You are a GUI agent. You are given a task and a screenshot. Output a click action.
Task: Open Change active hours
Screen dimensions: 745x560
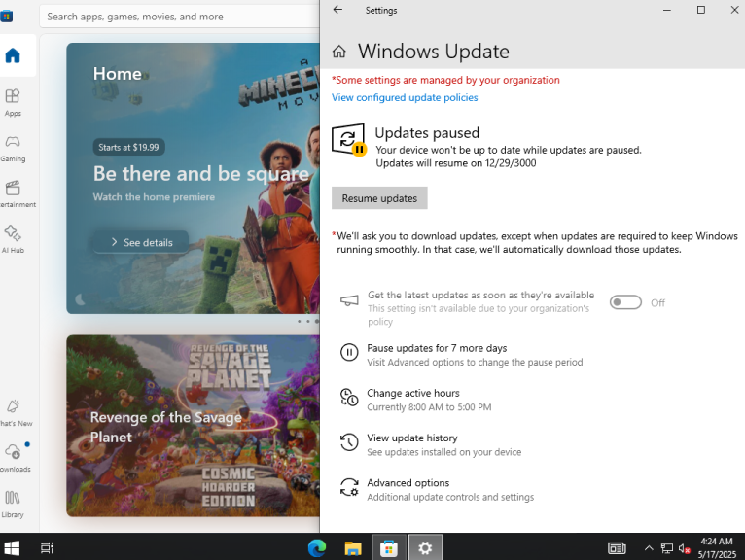coord(413,394)
